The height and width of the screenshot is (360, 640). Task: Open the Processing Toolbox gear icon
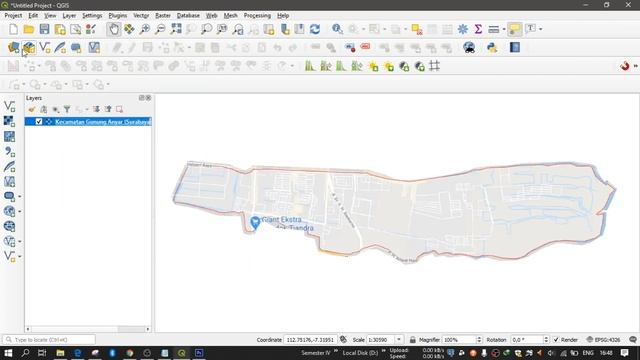pyautogui.click(x=462, y=29)
